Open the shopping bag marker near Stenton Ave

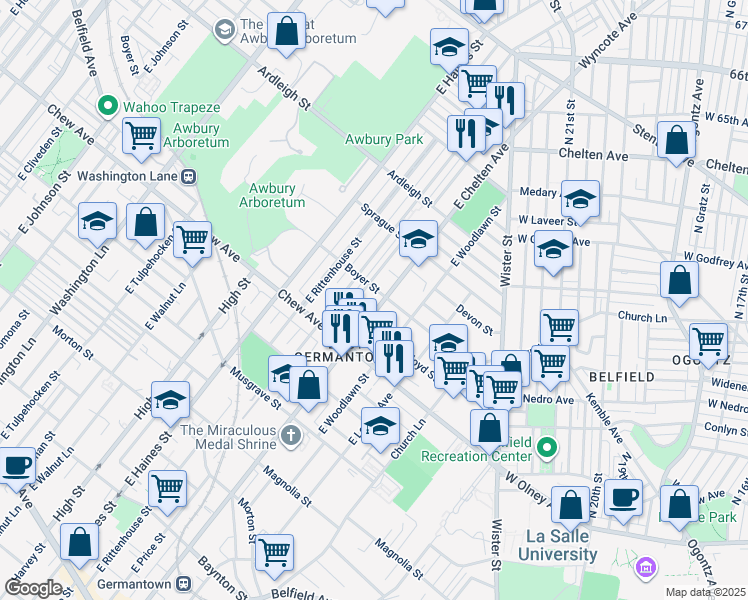pos(676,140)
